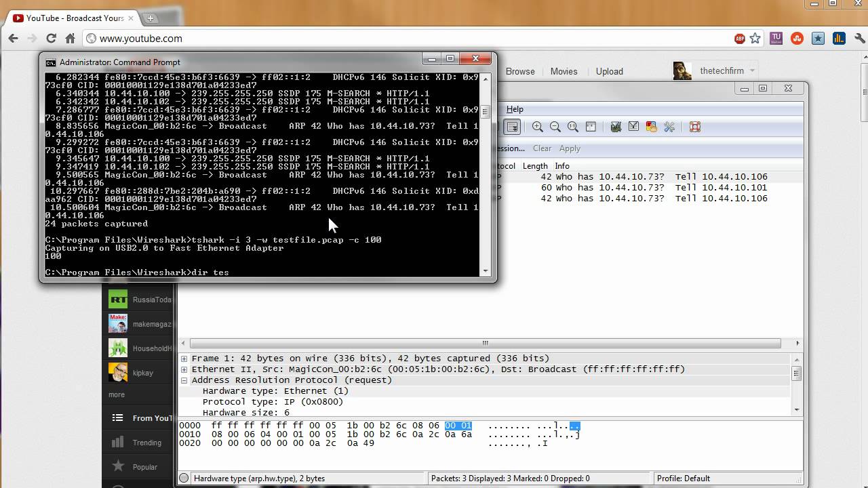Click the From YouTube list icon

pyautogui.click(x=118, y=418)
